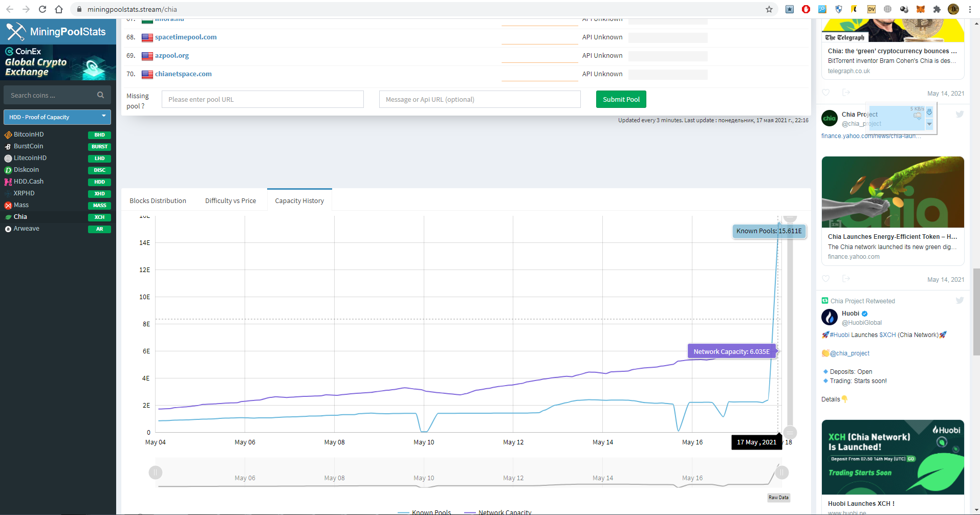The height and width of the screenshot is (515, 980).
Task: Open the blue star bookmarks extension
Action: tap(790, 9)
